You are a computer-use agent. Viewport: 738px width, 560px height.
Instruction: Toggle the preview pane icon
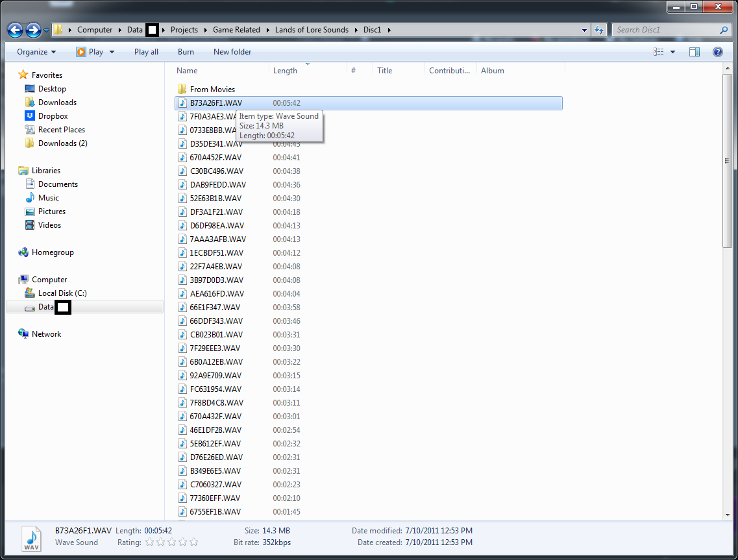(x=695, y=52)
